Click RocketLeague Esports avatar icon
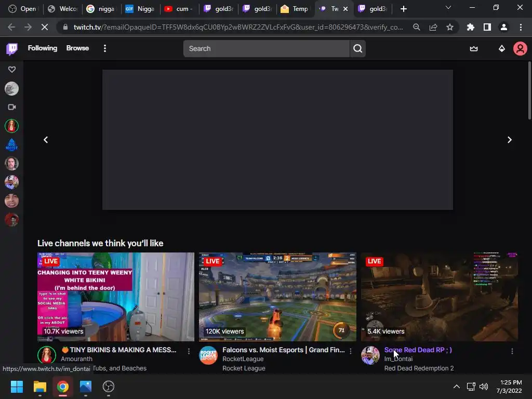Image resolution: width=532 pixels, height=399 pixels. (208, 355)
